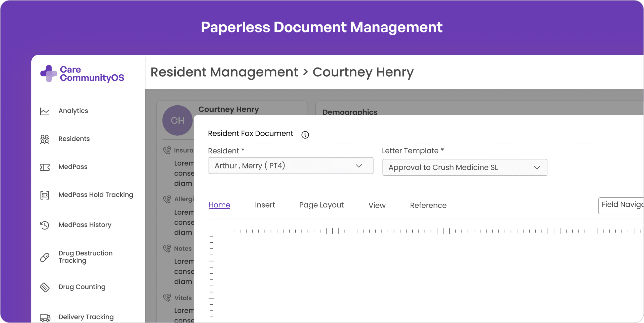Expand the Resident dropdown

[291, 166]
